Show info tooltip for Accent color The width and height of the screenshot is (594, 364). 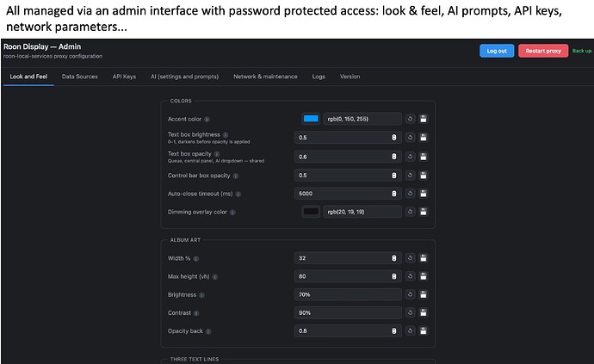207,120
